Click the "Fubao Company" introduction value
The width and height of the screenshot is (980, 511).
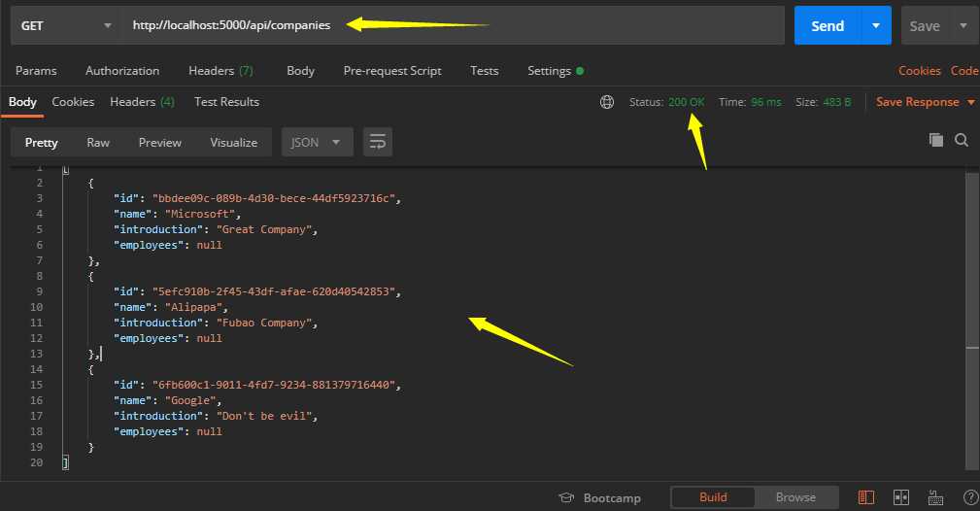(264, 323)
